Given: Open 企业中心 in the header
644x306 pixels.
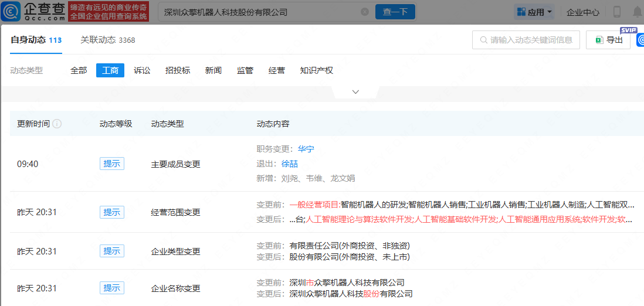Looking at the screenshot, I should click(583, 12).
